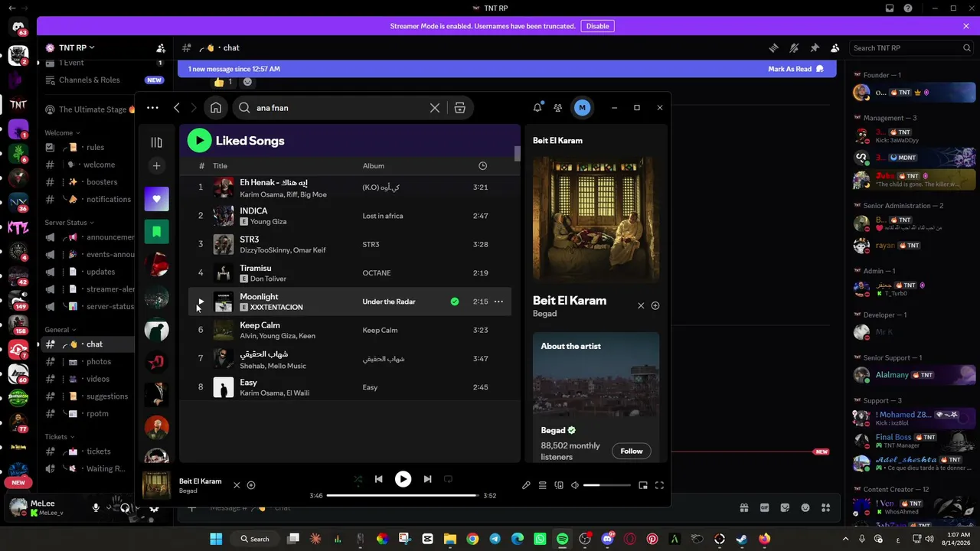Sort the song list by the clock duration column
The height and width of the screenshot is (551, 980).
(x=482, y=166)
